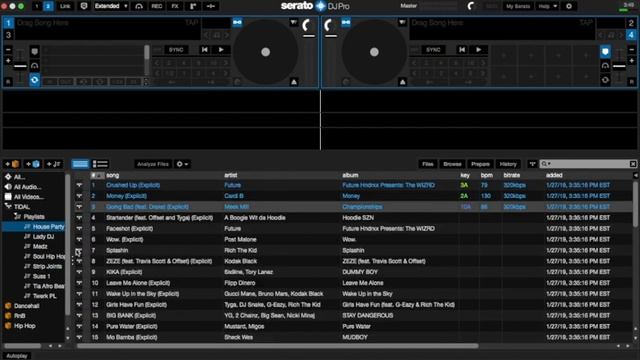Click the TIDAL icon beside Crushed Up
Screen dimensions: 640x360
pos(79,185)
